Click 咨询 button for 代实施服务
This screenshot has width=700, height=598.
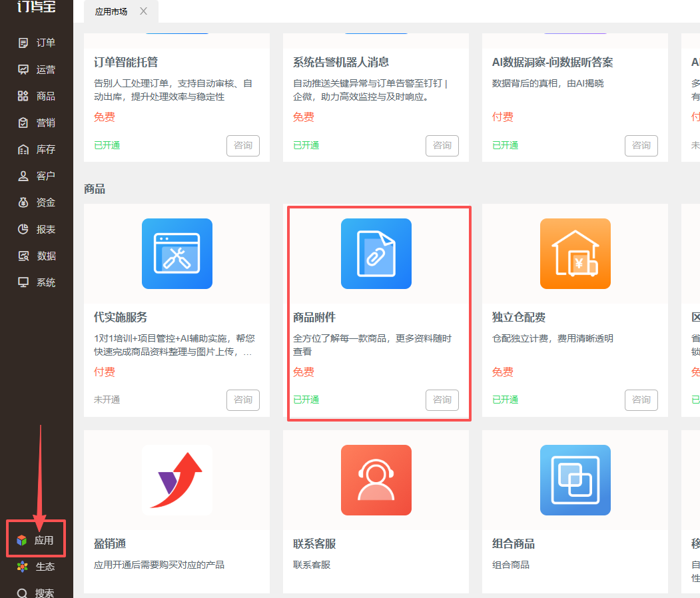[243, 400]
